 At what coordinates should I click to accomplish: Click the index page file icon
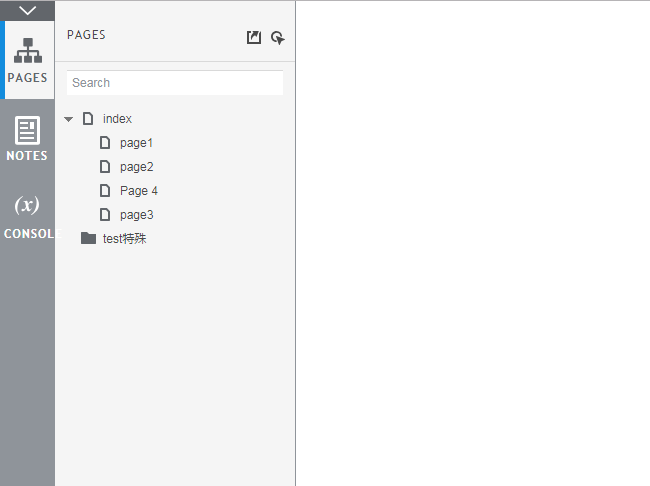tap(88, 119)
